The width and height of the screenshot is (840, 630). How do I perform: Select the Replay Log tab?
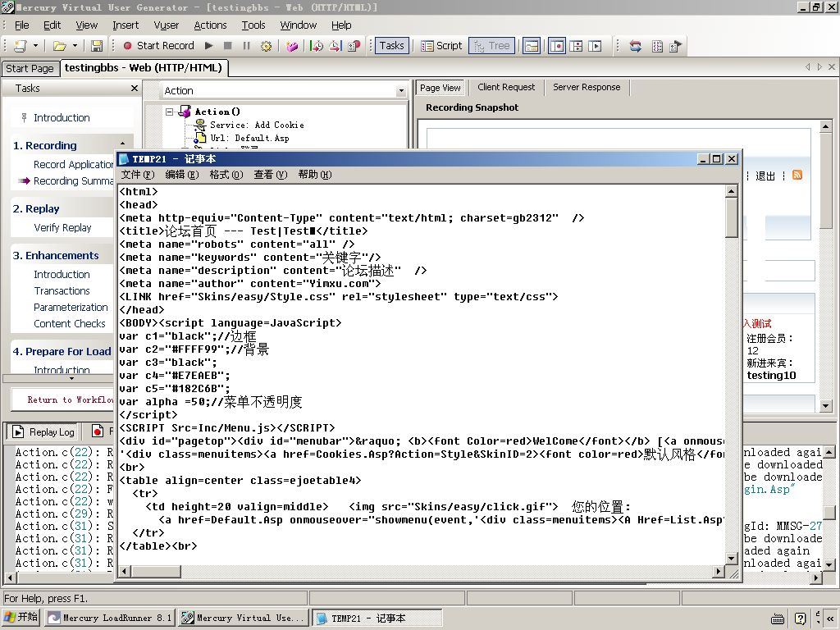(43, 431)
